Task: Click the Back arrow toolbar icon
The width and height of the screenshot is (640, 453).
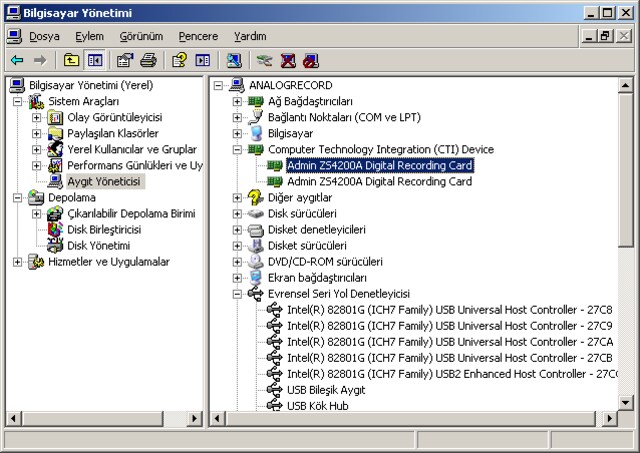Action: [x=17, y=61]
